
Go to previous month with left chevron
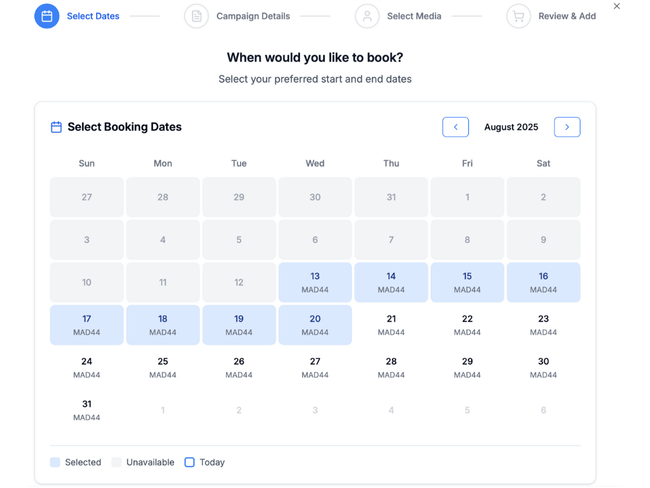pyautogui.click(x=455, y=127)
